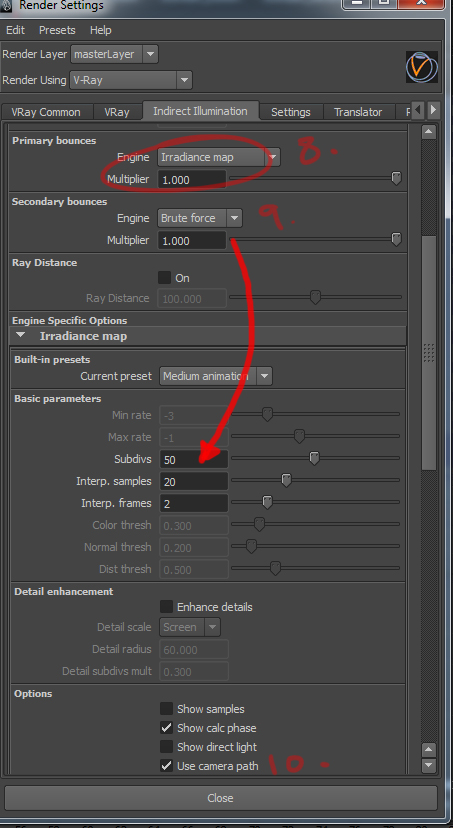Image resolution: width=453 pixels, height=828 pixels.
Task: Click the page-up arrow above the bottom scroll arrow
Action: pyautogui.click(x=429, y=750)
